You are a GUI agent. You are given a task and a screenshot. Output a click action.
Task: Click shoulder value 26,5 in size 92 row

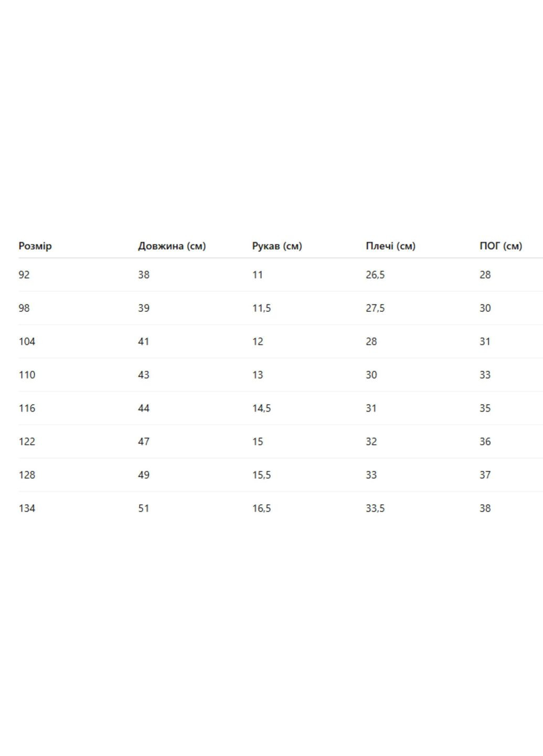(375, 275)
